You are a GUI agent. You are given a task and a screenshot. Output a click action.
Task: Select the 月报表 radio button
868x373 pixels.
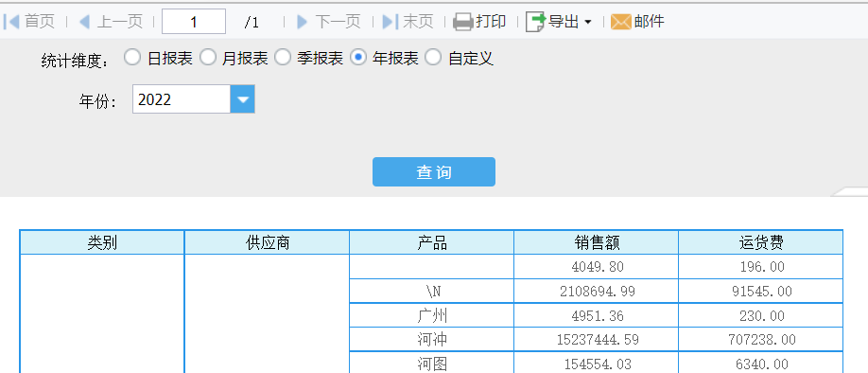coord(208,57)
